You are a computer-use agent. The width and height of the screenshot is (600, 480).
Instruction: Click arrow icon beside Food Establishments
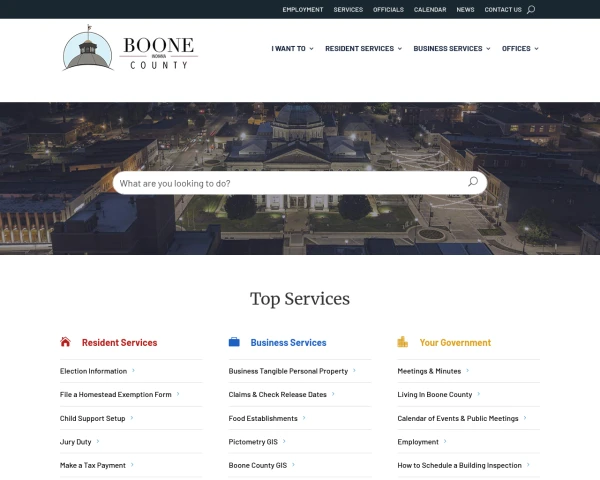tap(304, 418)
